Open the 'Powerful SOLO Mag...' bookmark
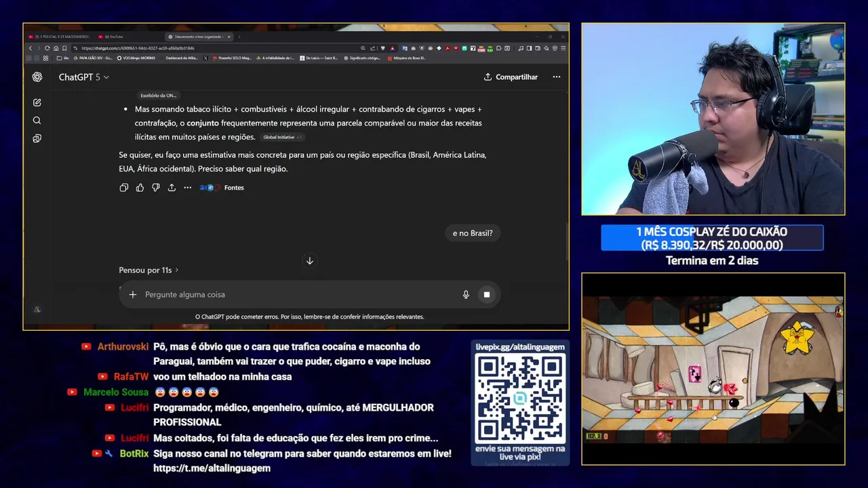 232,58
